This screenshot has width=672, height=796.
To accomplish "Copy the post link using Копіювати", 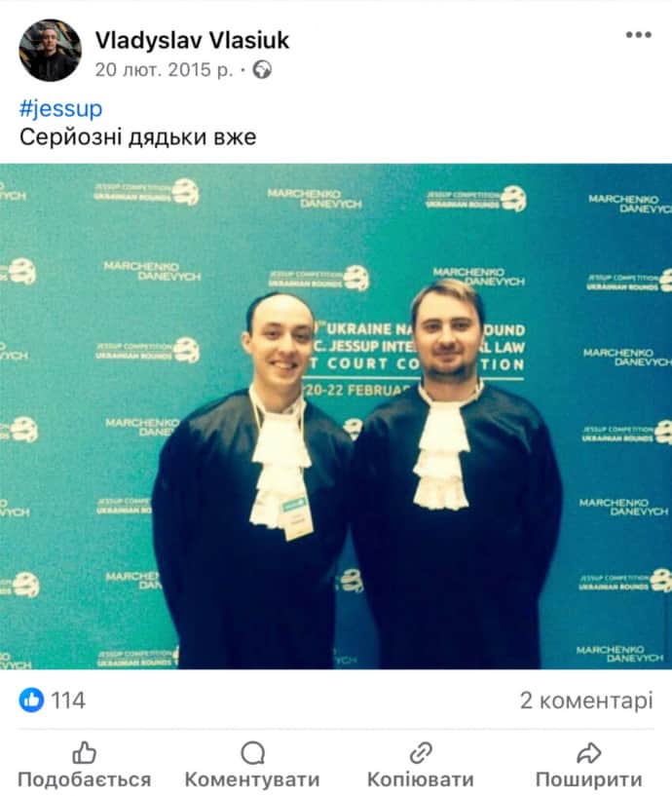I will point(421,779).
